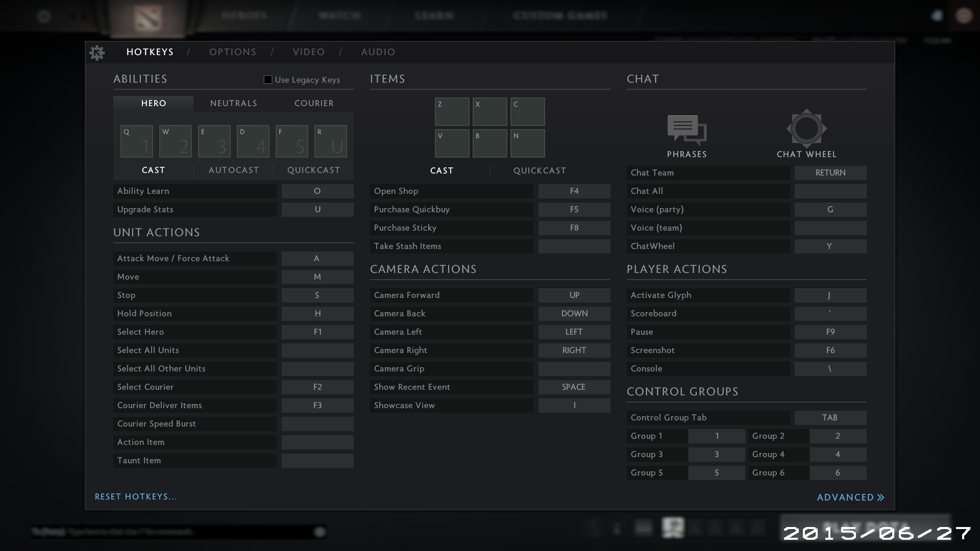Set a key for Taunt Item
Viewport: 980px width, 551px height.
click(317, 461)
